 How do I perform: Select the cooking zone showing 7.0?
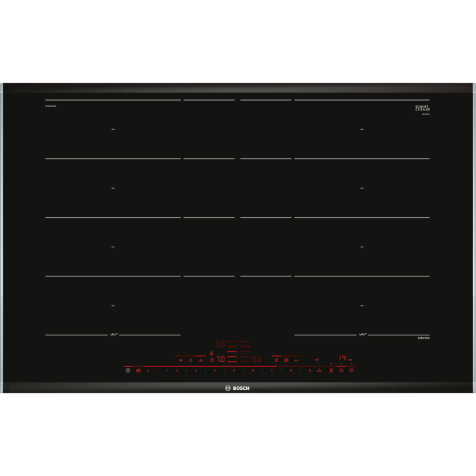pyautogui.click(x=220, y=359)
